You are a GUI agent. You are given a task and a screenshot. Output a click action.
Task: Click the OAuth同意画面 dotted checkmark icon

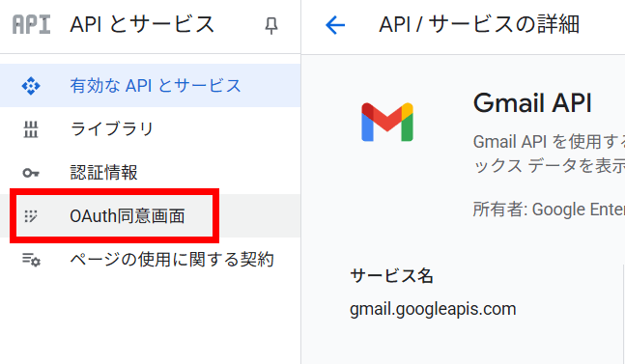pyautogui.click(x=31, y=216)
